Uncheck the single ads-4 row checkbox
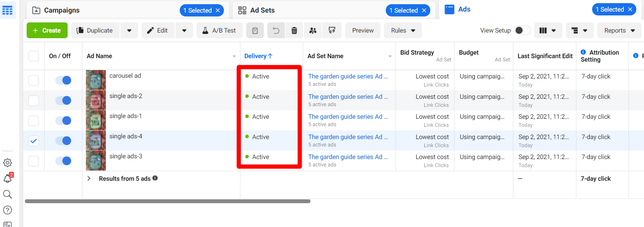Image resolution: width=644 pixels, height=227 pixels. pyautogui.click(x=34, y=141)
